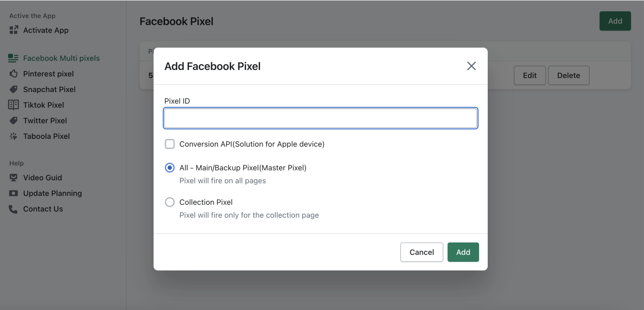
Task: Open Video Guid via the play icon
Action: tap(13, 177)
